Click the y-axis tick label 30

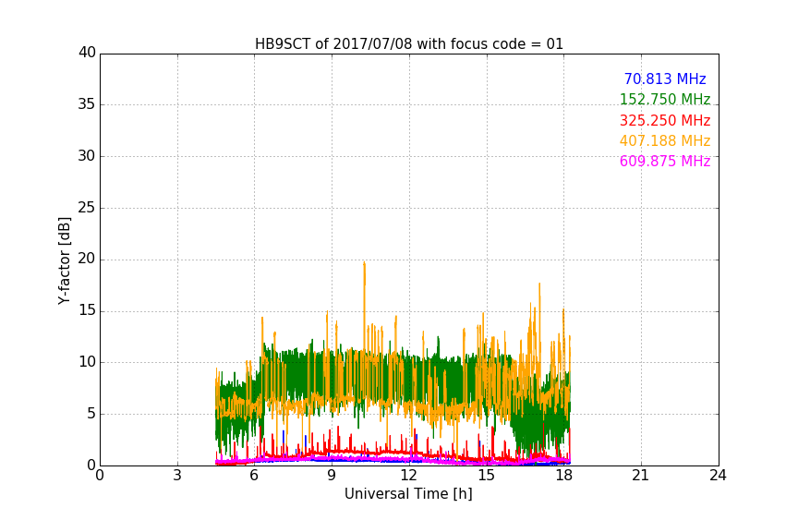(87, 156)
